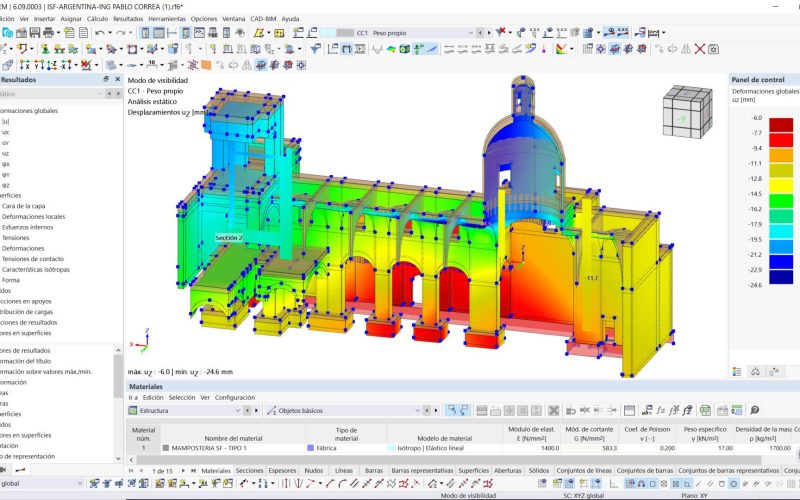The height and width of the screenshot is (500, 800).
Task: Click the next load case arrow
Action: click(489, 33)
